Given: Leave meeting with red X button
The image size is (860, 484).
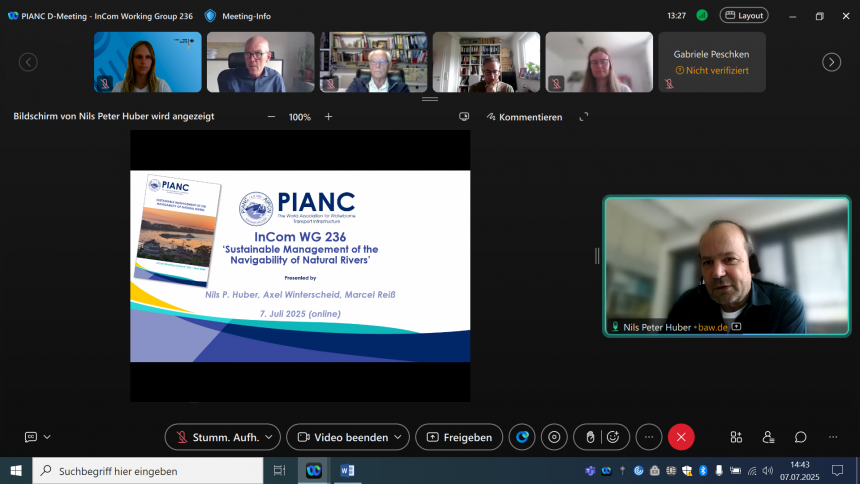Looking at the screenshot, I should (681, 437).
